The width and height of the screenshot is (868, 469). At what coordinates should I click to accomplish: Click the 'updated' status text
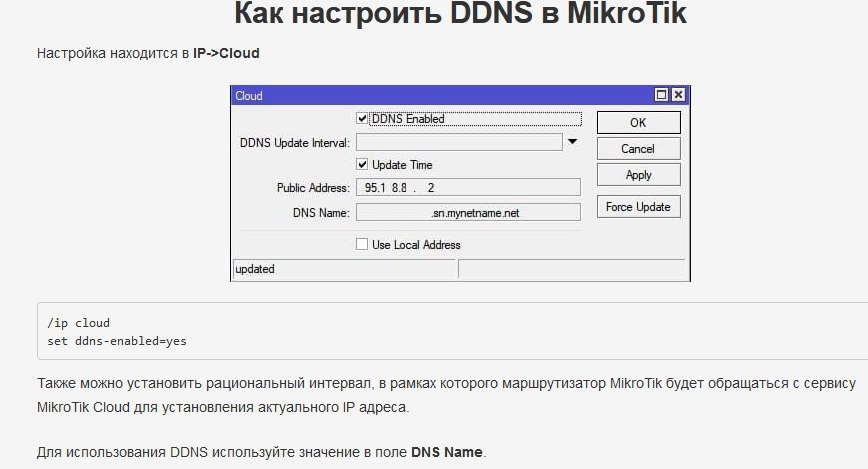pos(255,269)
